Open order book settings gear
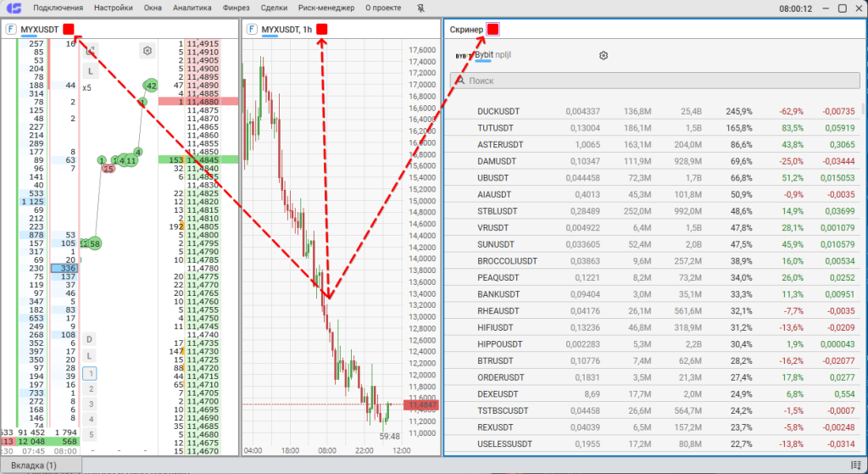868x474 pixels. coord(147,50)
